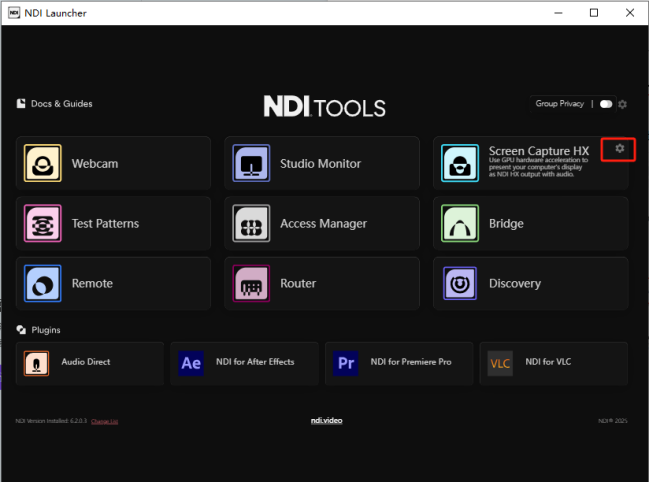Click the Premiere Pro Pr icon
650x483 pixels.
click(346, 363)
